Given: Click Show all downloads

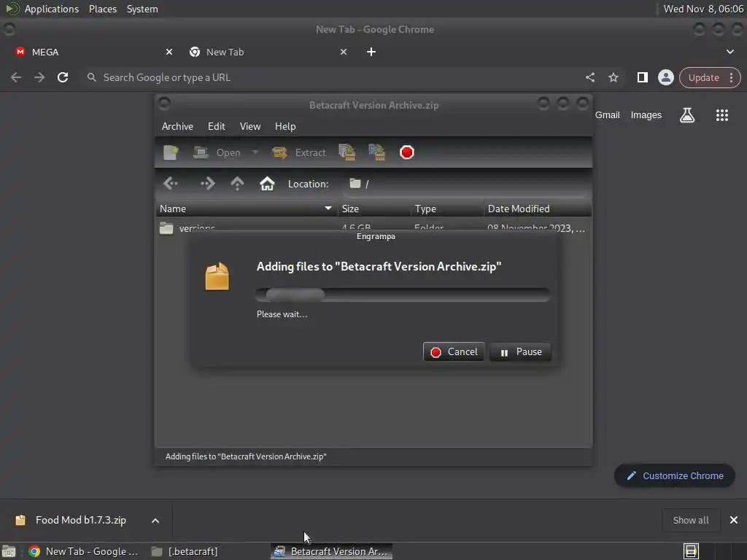Looking at the screenshot, I should coord(690,520).
